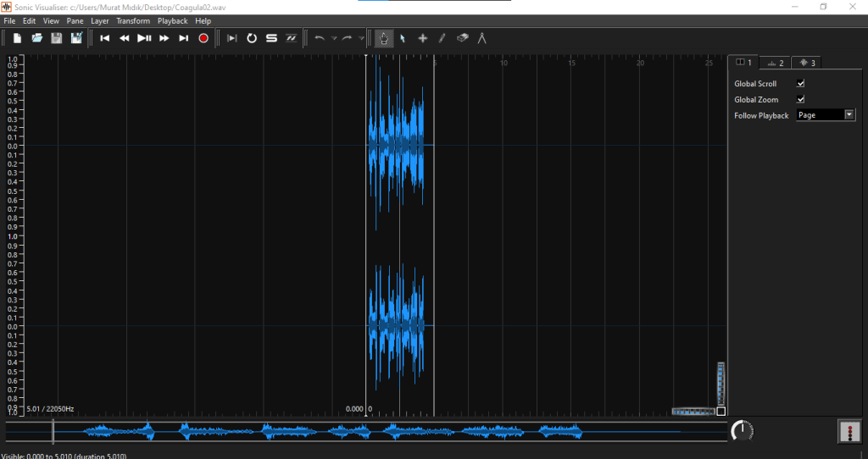The image size is (868, 459).
Task: Select the Erase tool
Action: (462, 38)
